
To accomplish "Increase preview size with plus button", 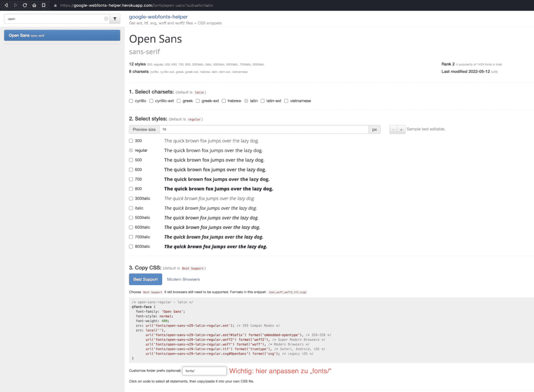I will tap(401, 129).
